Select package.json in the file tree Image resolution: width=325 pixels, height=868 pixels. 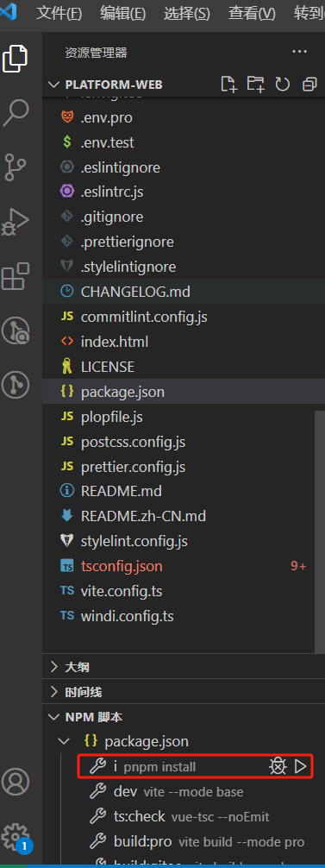coord(184,392)
